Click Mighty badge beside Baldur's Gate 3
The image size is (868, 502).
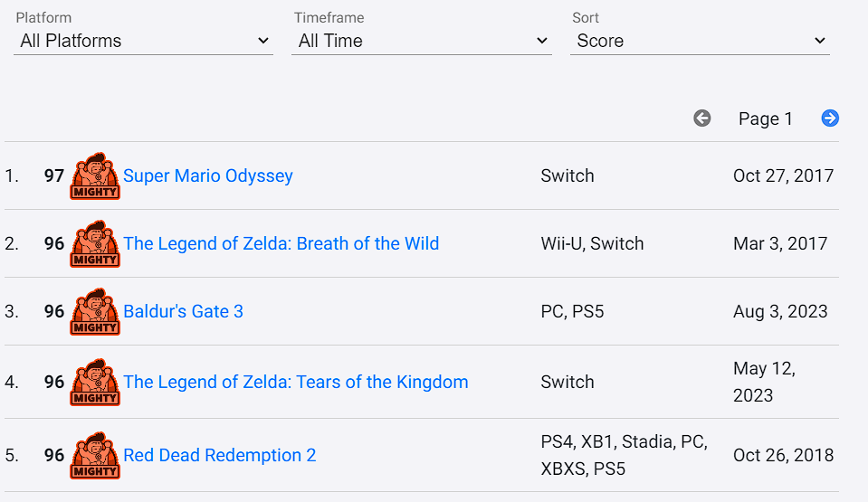click(x=95, y=311)
